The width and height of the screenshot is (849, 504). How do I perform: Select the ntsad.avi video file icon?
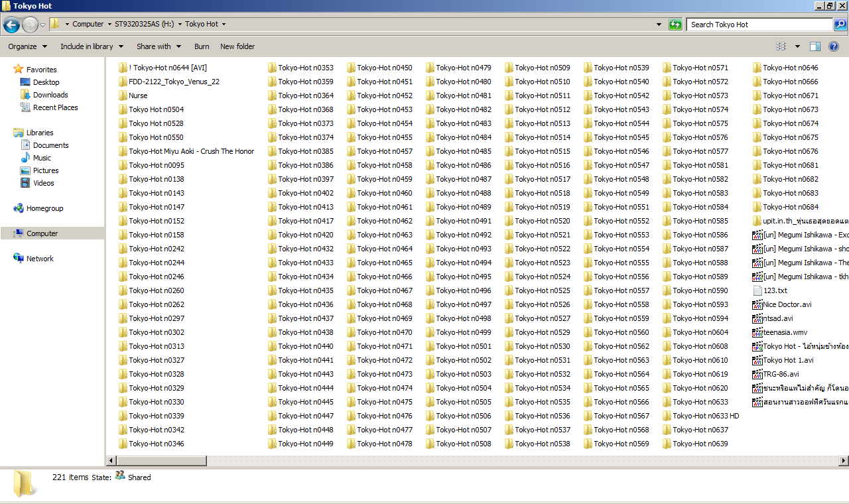pyautogui.click(x=757, y=318)
